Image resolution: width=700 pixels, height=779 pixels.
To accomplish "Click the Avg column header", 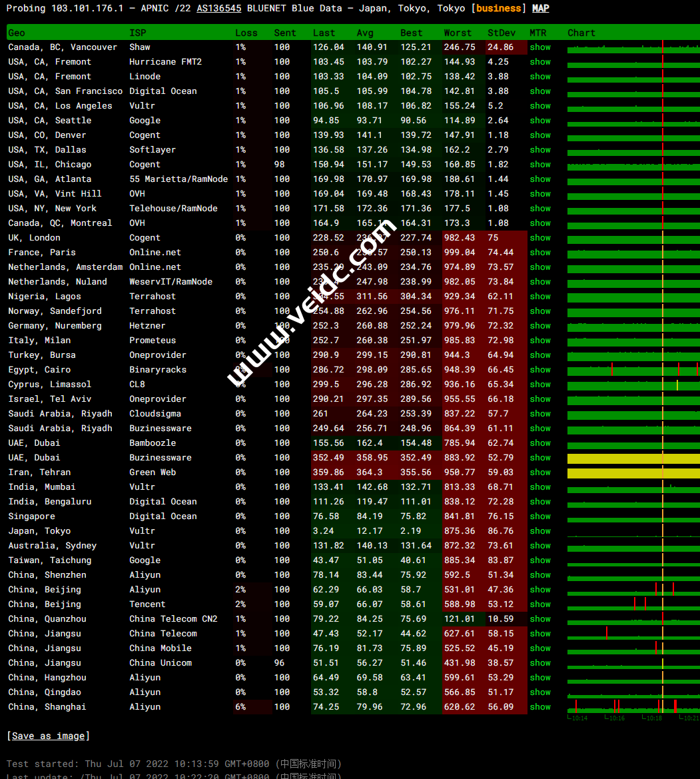I will click(365, 33).
